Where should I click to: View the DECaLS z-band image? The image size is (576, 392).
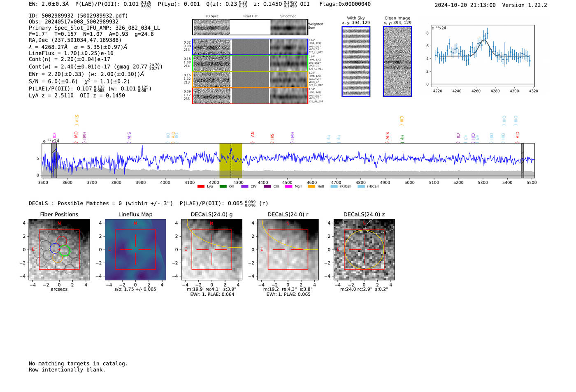click(x=364, y=250)
